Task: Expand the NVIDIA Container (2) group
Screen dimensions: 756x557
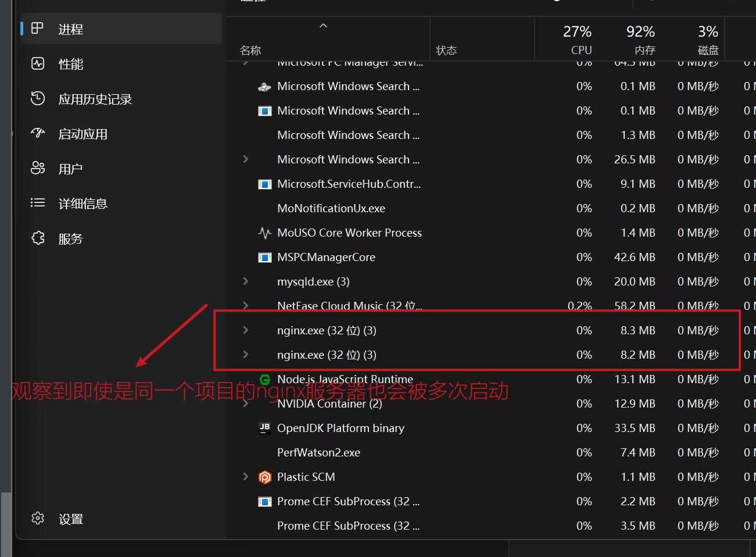Action: (245, 403)
